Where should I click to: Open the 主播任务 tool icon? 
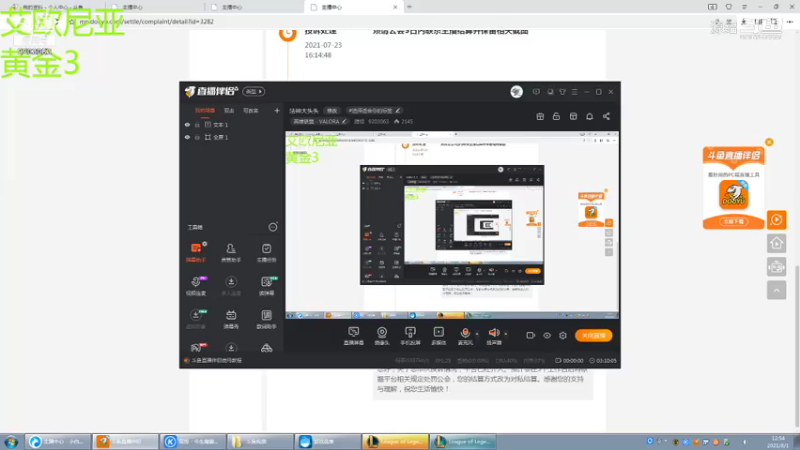click(x=266, y=253)
